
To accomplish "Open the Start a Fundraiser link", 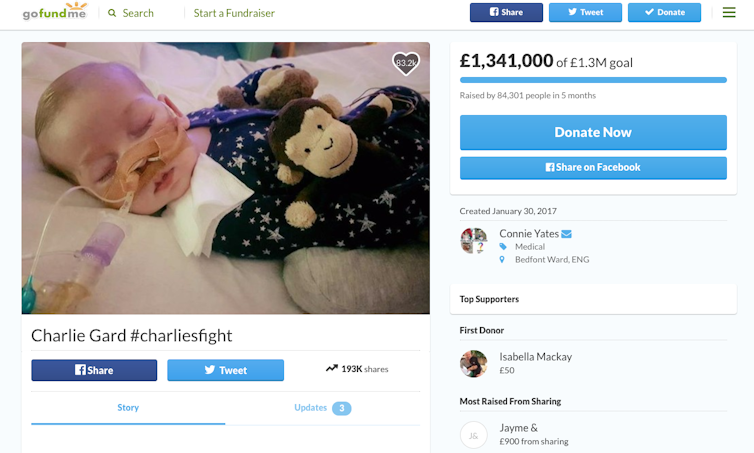I will (234, 13).
